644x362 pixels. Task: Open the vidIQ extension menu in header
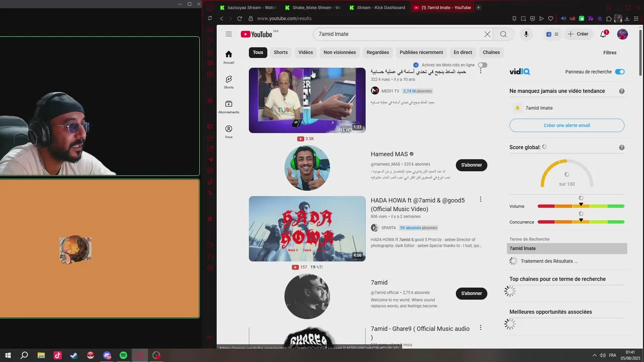click(552, 34)
